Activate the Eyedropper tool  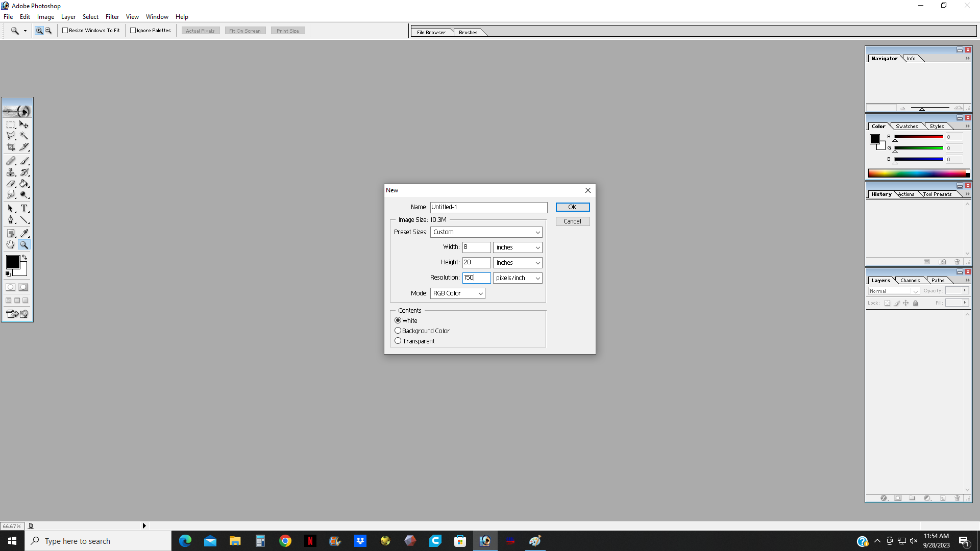[24, 233]
